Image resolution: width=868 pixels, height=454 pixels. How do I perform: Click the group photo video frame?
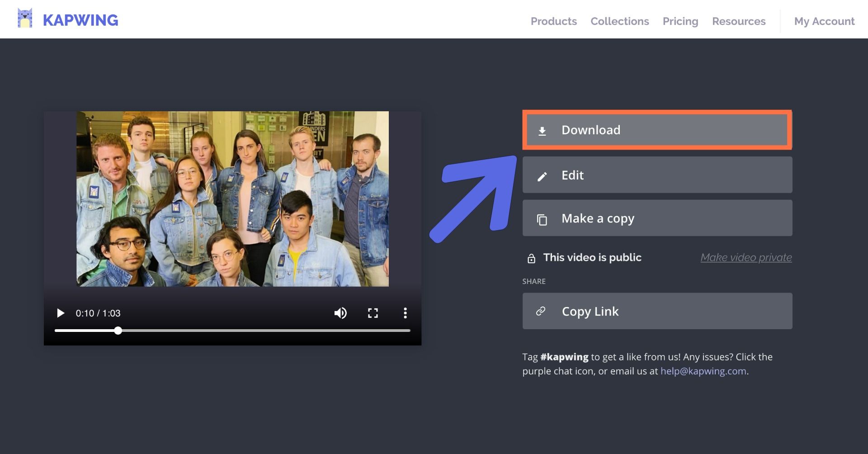pos(232,199)
